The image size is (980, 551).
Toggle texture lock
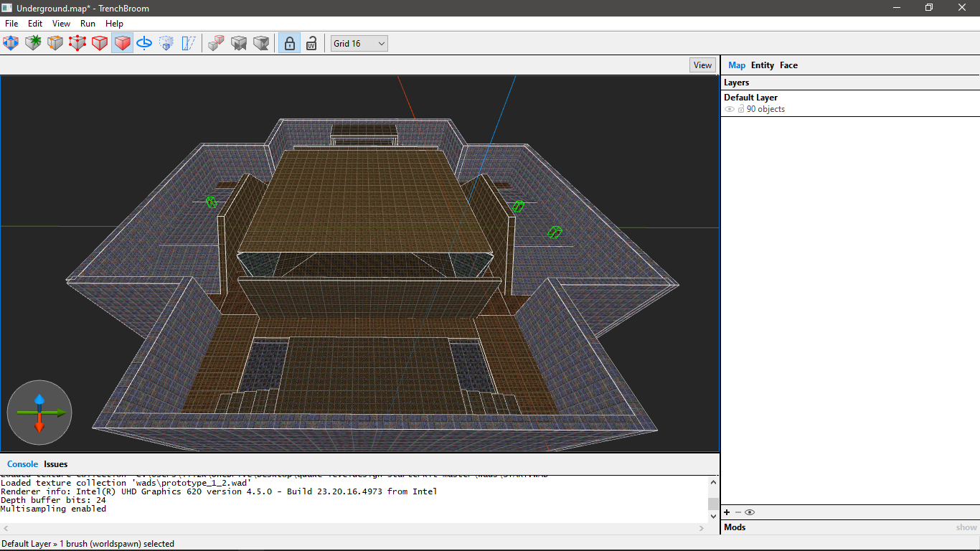[289, 43]
